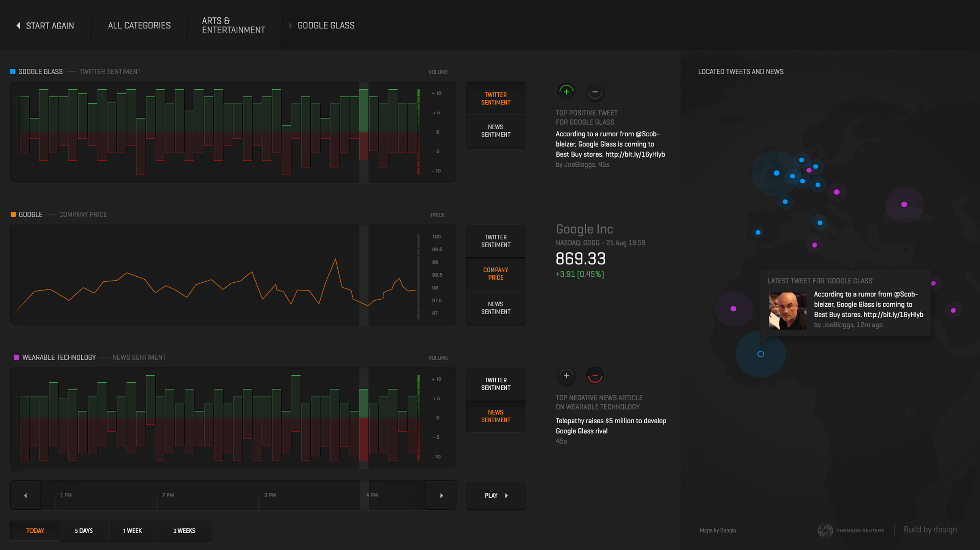Switch to 2 Weeks time range
Image resolution: width=980 pixels, height=550 pixels.
(x=184, y=531)
